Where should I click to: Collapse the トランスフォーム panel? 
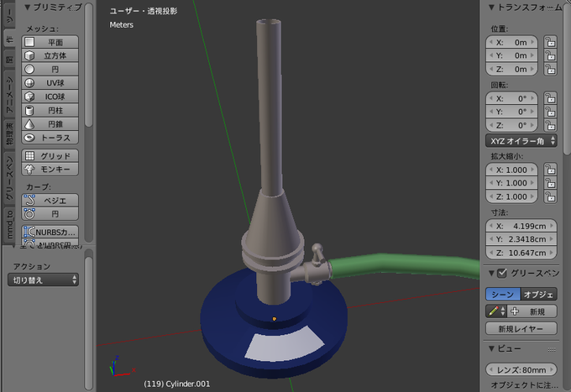click(491, 8)
